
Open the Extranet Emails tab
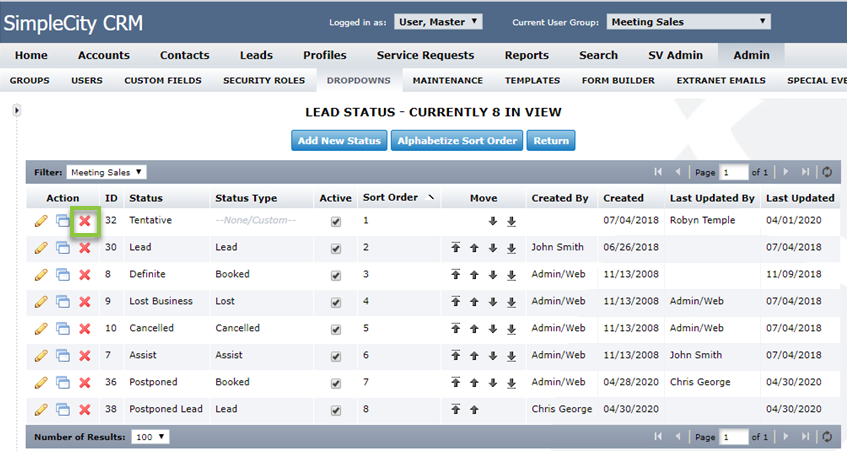pos(721,80)
